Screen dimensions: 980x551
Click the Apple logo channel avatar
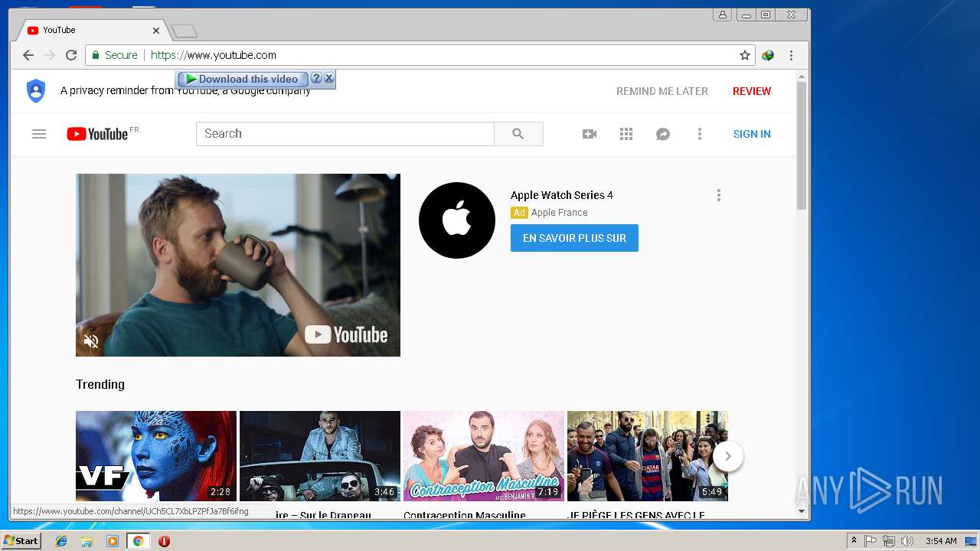[457, 220]
